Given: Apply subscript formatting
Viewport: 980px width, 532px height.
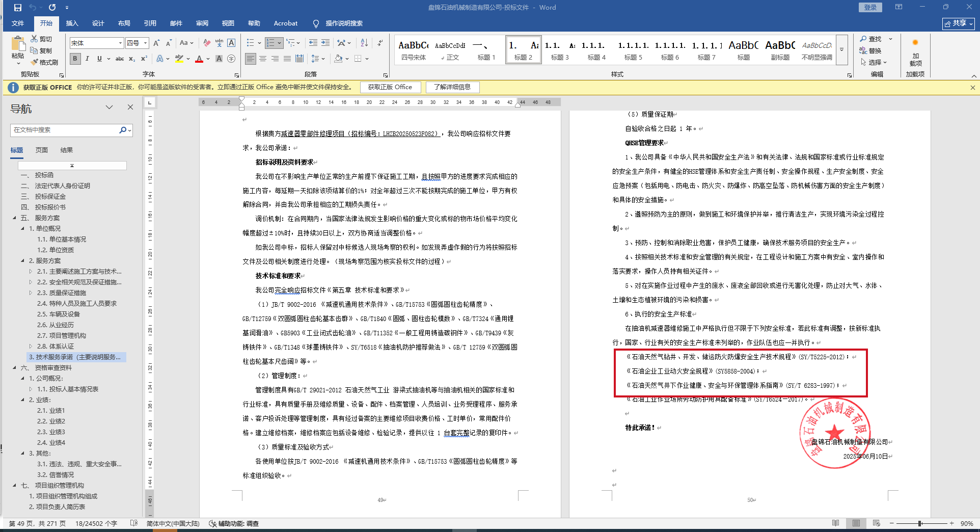Looking at the screenshot, I should pos(132,59).
